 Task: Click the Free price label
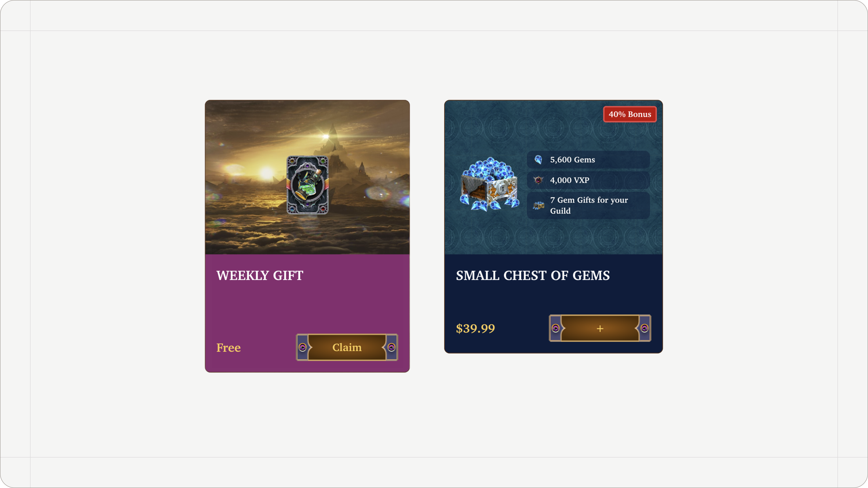click(229, 347)
